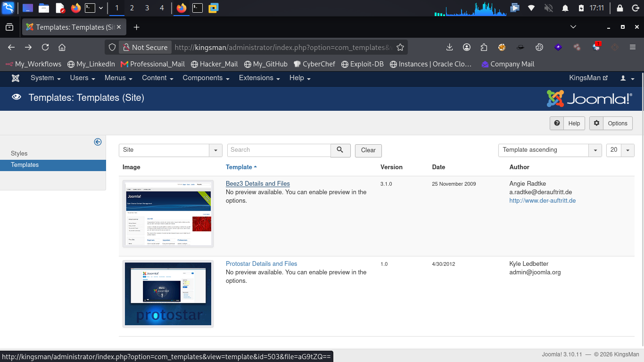Open the System menu
The width and height of the screenshot is (644, 362).
click(x=46, y=78)
